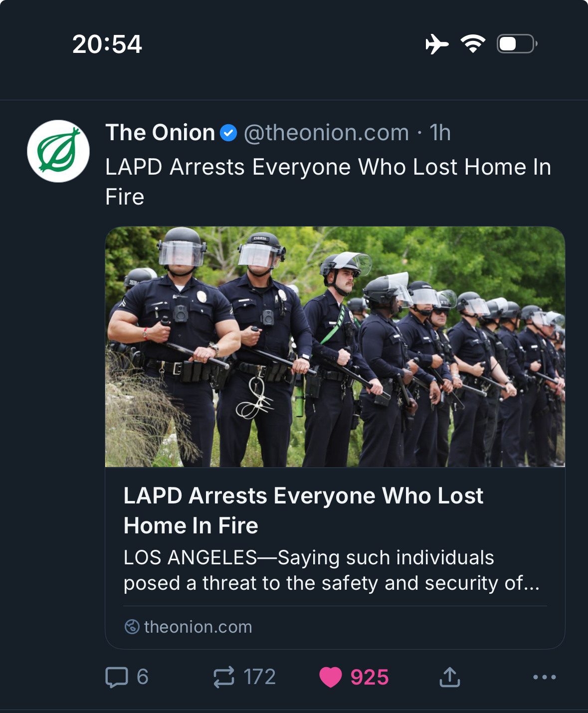Open the theonion.com domain link
588x713 pixels.
pyautogui.click(x=198, y=627)
